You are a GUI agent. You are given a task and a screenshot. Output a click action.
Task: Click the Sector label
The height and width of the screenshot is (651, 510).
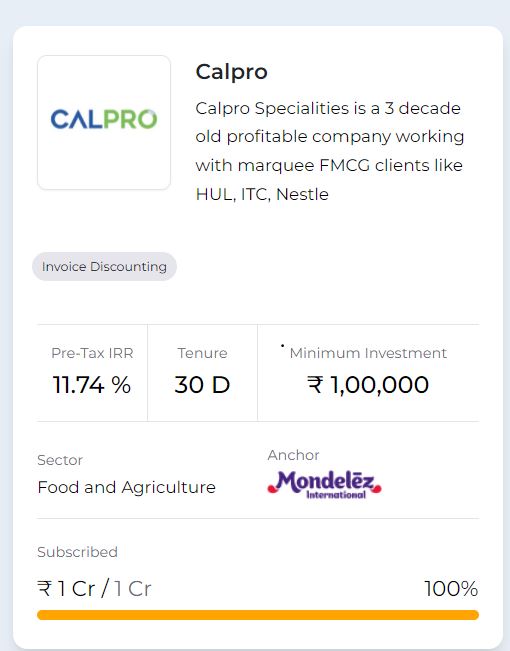tap(60, 460)
